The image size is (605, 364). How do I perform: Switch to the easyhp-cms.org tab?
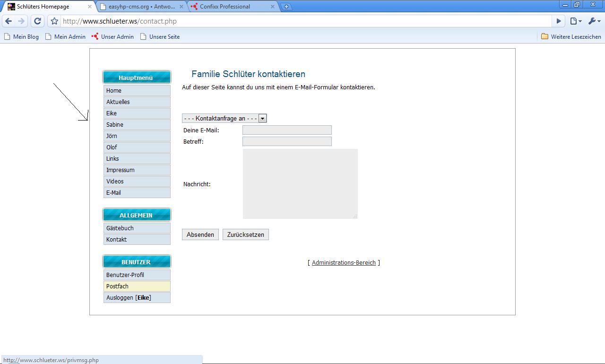tap(141, 7)
